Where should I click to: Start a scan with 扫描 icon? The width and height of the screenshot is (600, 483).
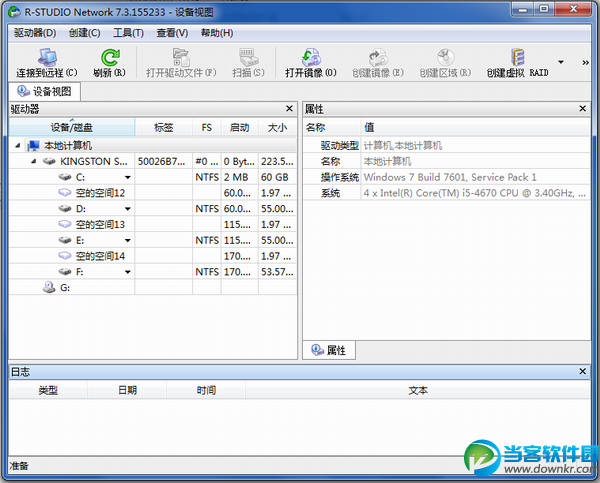click(248, 57)
